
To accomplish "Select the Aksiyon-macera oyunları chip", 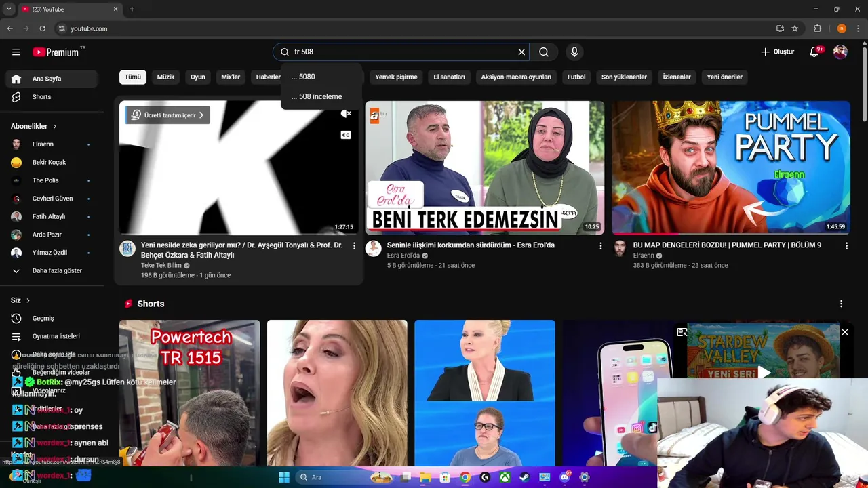I will coord(516,77).
